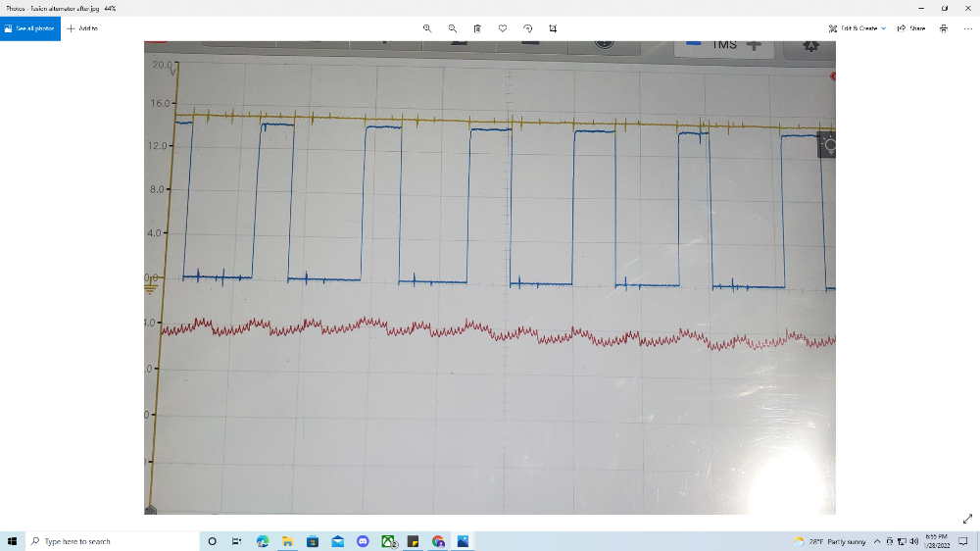The height and width of the screenshot is (551, 980).
Task: Open the Mail app on taskbar
Action: click(337, 541)
